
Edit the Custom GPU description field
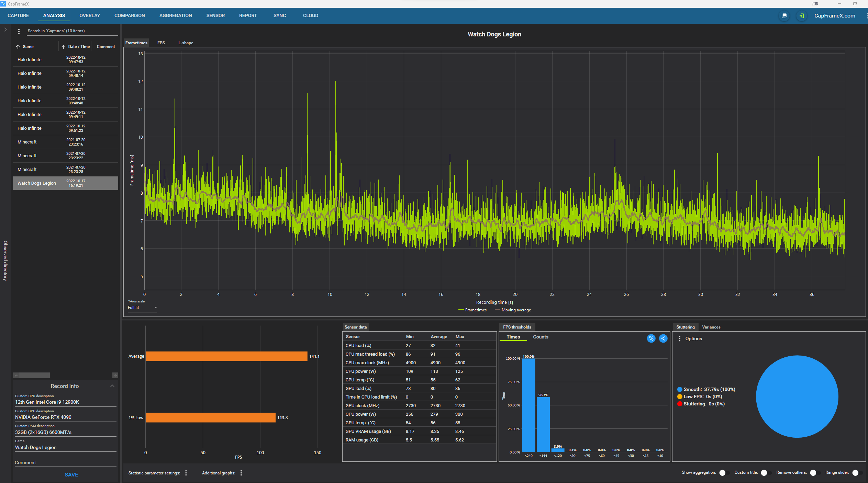(x=66, y=417)
